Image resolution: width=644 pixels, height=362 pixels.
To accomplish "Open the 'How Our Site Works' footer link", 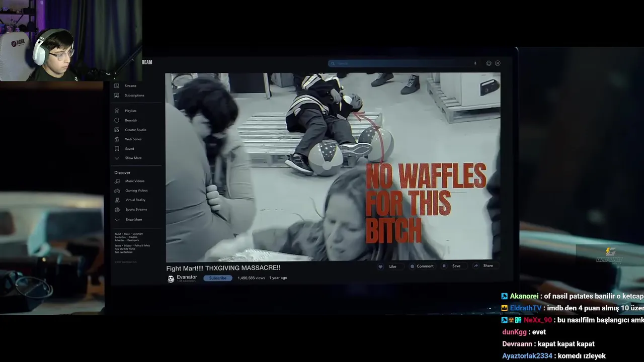I will (125, 248).
